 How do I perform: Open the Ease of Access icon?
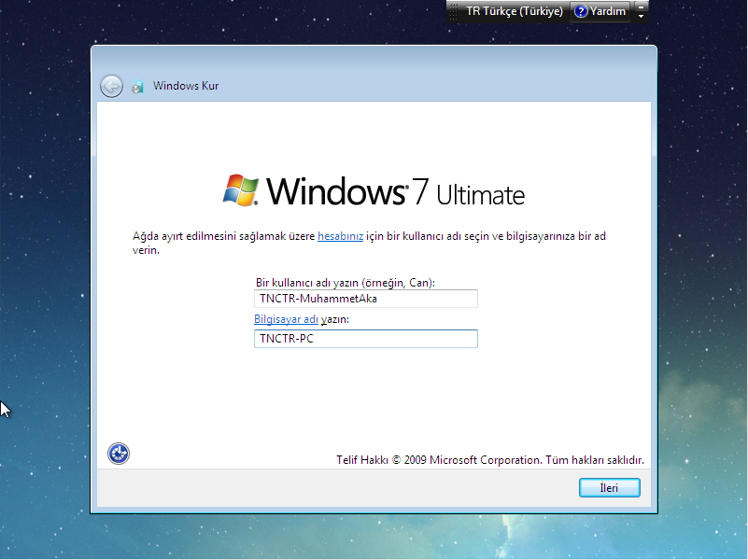[119, 454]
